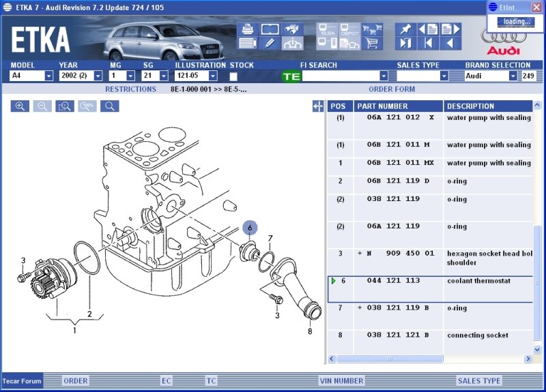Image resolution: width=546 pixels, height=392 pixels.
Task: Select the water pump 06B 121 011 MX row
Action: [430, 163]
